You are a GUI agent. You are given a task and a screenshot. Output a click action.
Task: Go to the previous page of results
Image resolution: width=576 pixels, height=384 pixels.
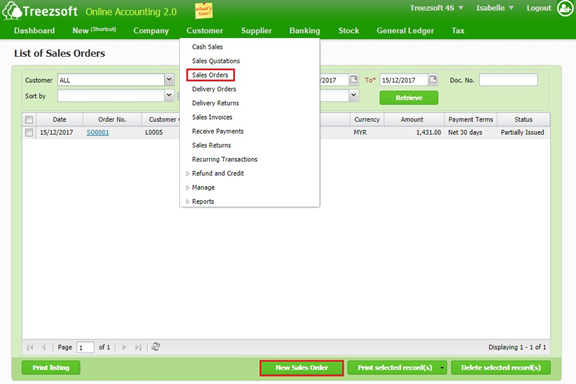click(43, 347)
